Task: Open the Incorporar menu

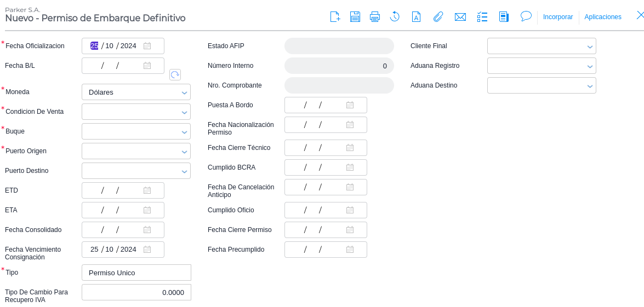Action: tap(558, 17)
